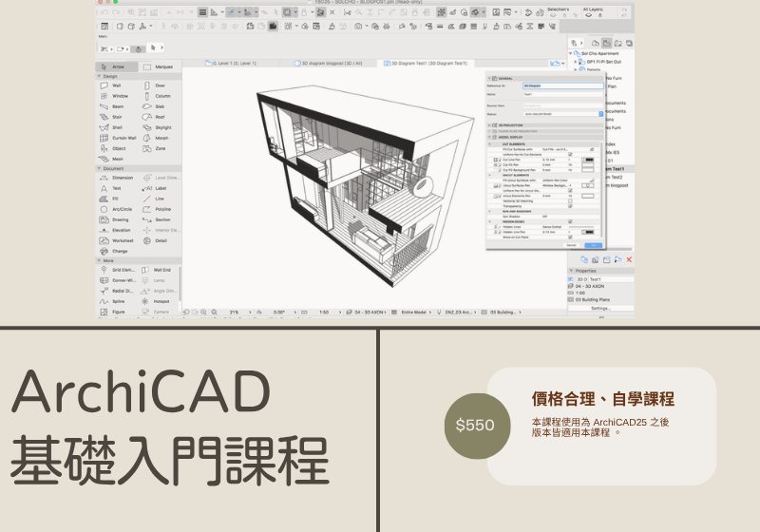Collapse the Document section of toolbox
The height and width of the screenshot is (532, 760).
pyautogui.click(x=100, y=168)
